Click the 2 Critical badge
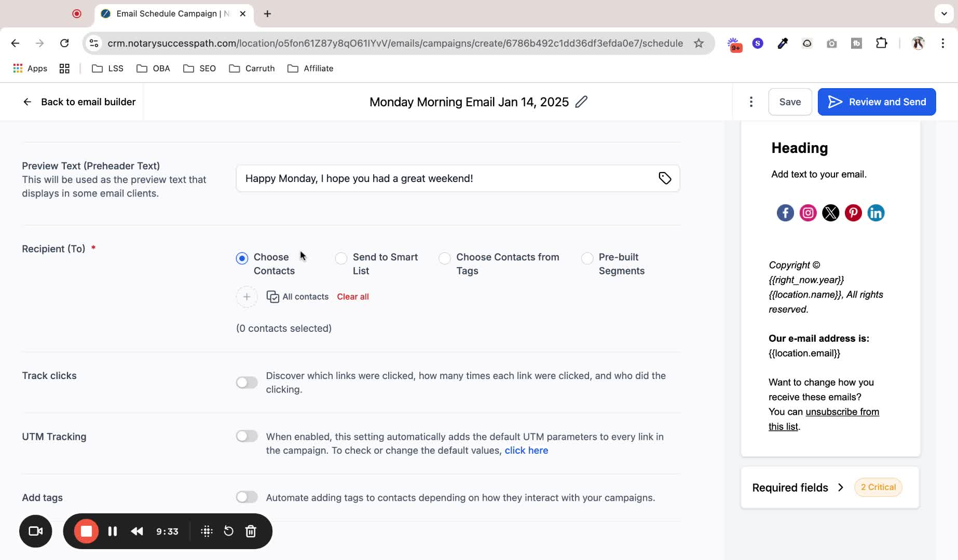This screenshot has height=560, width=958. pos(878,487)
